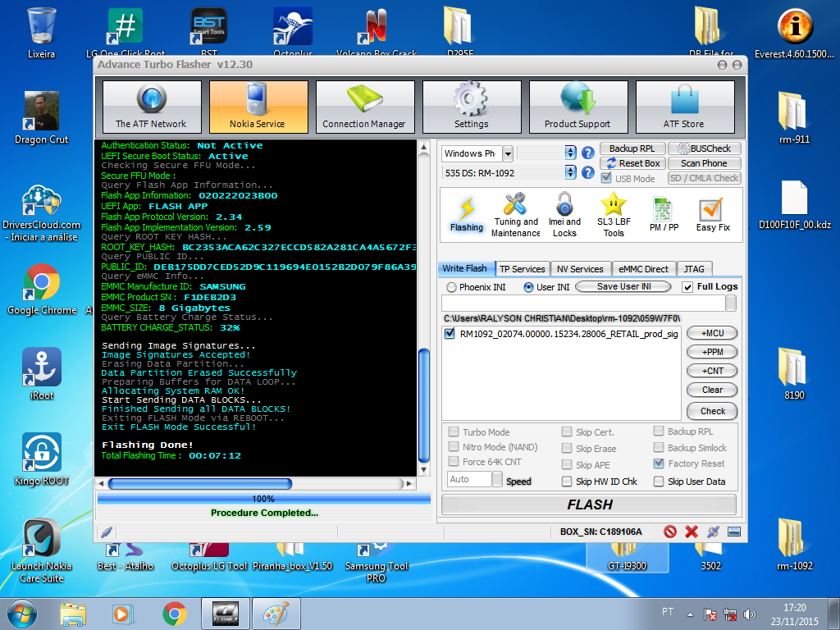Select the Phoenix INI radio button
The height and width of the screenshot is (630, 840).
coord(451,287)
